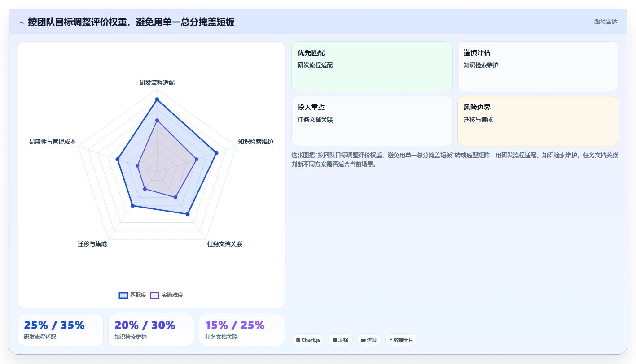Image resolution: width=636 pixels, height=364 pixels.
Task: Select 匹配度 point on 研发流程适配 axis
Action: pos(157,99)
